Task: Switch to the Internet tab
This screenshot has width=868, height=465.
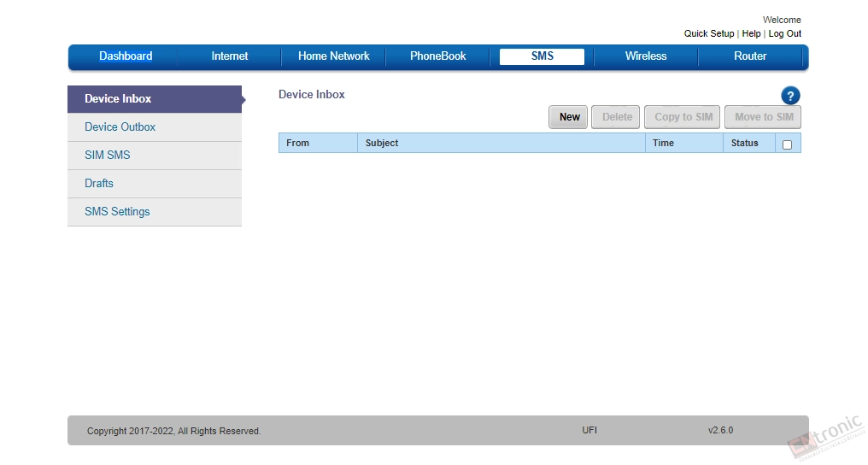Action: (x=230, y=56)
